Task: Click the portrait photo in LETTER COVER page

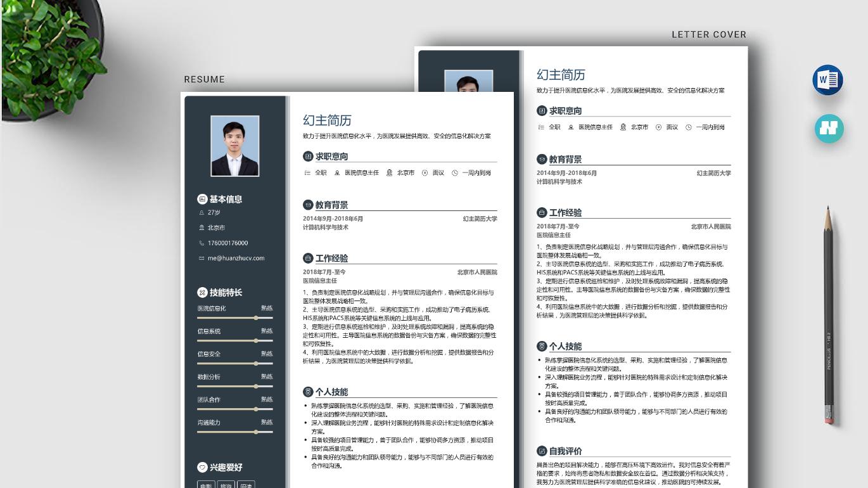Action: [468, 81]
